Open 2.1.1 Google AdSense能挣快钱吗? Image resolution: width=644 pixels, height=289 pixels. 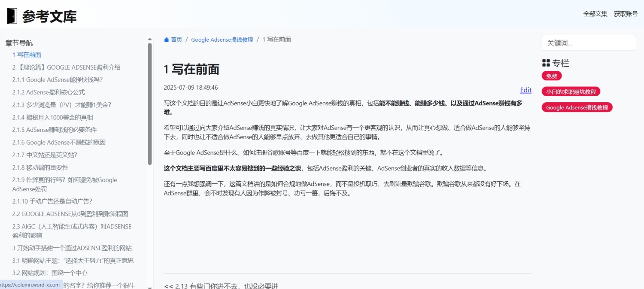point(58,80)
